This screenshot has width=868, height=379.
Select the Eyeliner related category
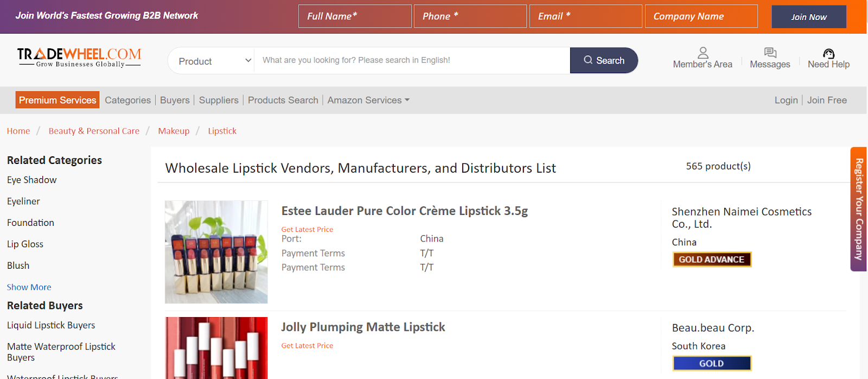point(23,201)
